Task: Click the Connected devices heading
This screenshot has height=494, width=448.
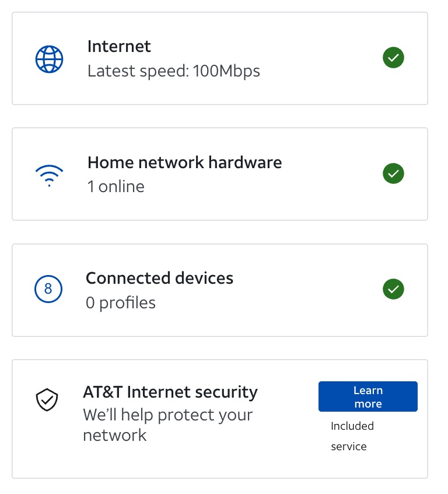Action: pyautogui.click(x=159, y=278)
